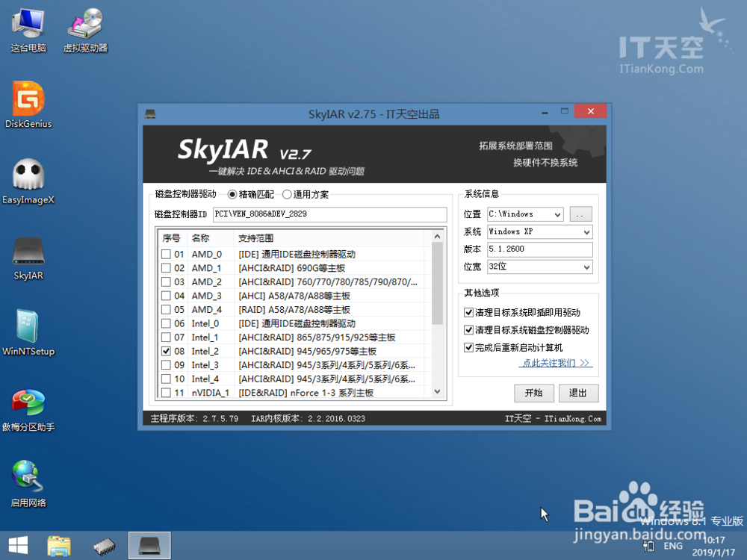Screen dimensions: 747x560
Task: Toggle 完成后重新启动计算机 checkbox
Action: tap(468, 348)
